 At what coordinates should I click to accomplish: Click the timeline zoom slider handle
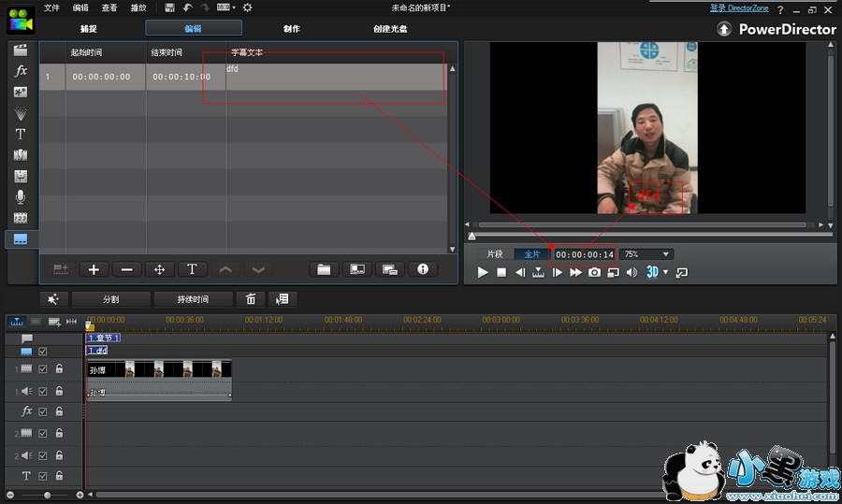click(x=47, y=495)
